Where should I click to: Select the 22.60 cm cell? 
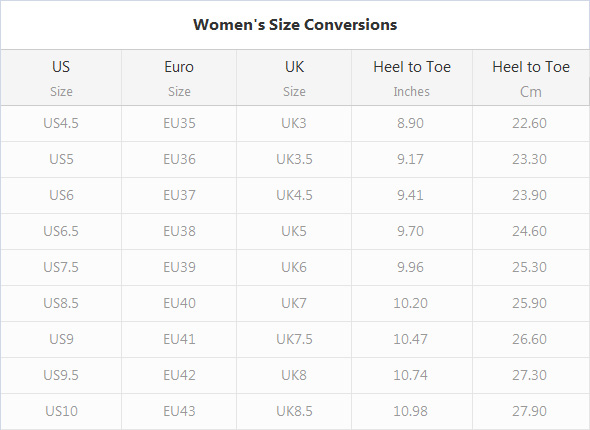pyautogui.click(x=529, y=123)
